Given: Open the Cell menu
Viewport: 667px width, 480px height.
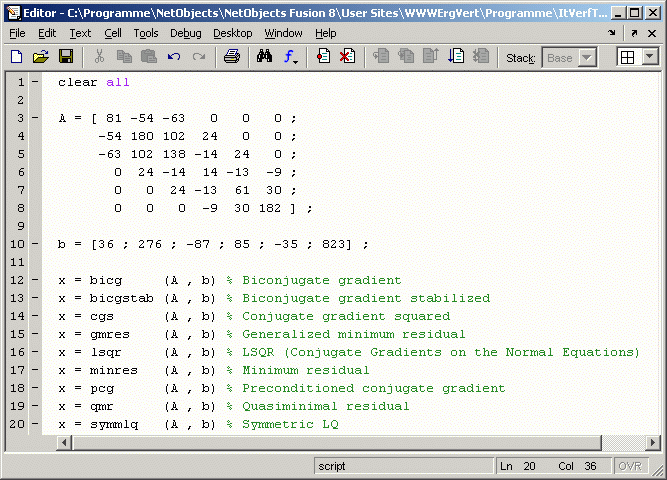Looking at the screenshot, I should (x=113, y=33).
